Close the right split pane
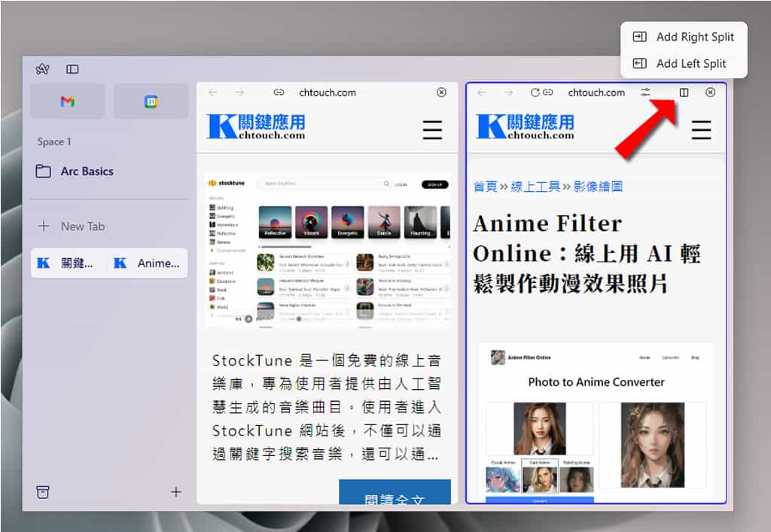Screen dimensions: 771x532 [x=710, y=93]
